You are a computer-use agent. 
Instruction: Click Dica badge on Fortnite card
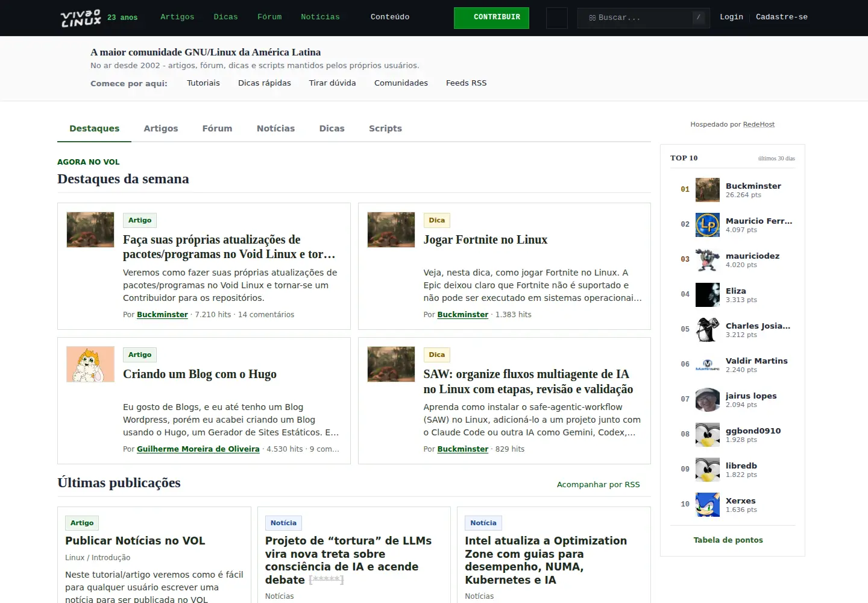click(x=437, y=220)
